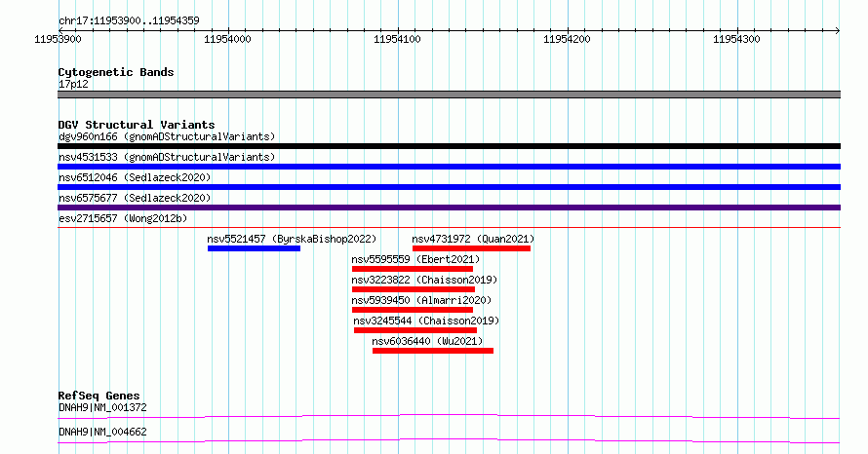Open variant esv2715657 (Wong2012b) label
This screenshot has width=868, height=454.
pyautogui.click(x=123, y=218)
